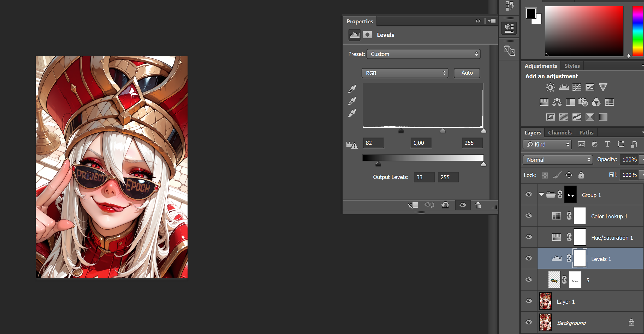
Task: Select the white point eyedropper
Action: (x=352, y=113)
